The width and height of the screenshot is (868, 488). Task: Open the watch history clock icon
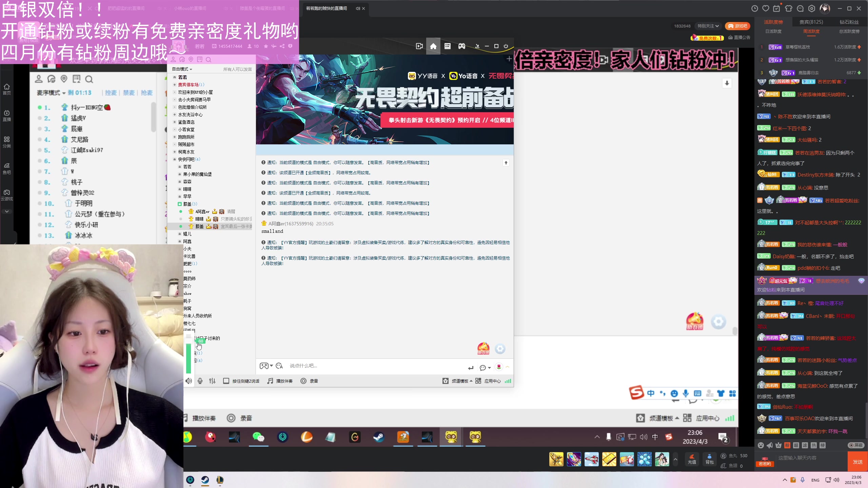pyautogui.click(x=754, y=8)
